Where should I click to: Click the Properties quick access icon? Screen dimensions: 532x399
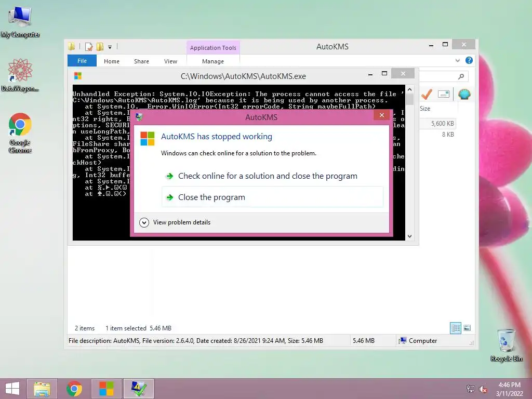[89, 47]
